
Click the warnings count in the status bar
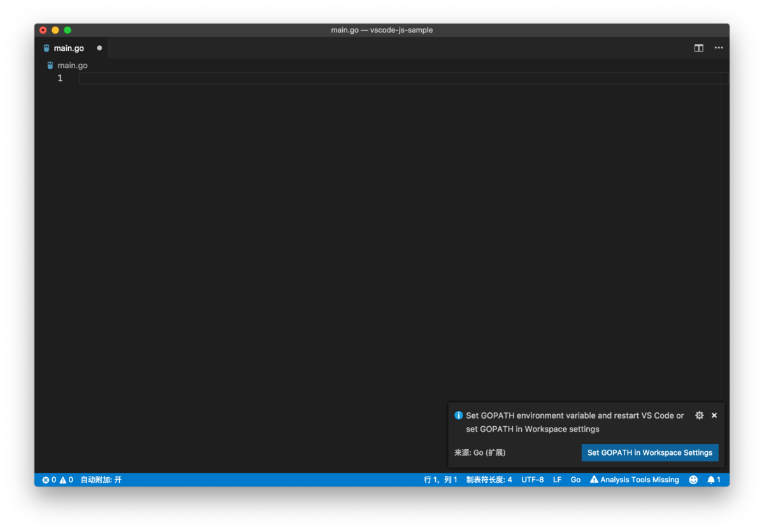click(66, 480)
